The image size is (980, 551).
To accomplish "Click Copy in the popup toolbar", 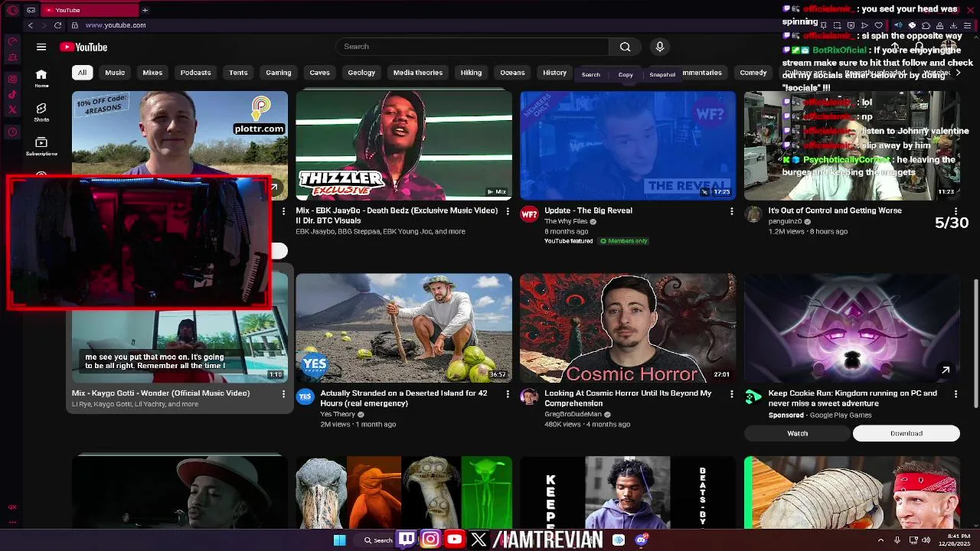I will 626,75.
